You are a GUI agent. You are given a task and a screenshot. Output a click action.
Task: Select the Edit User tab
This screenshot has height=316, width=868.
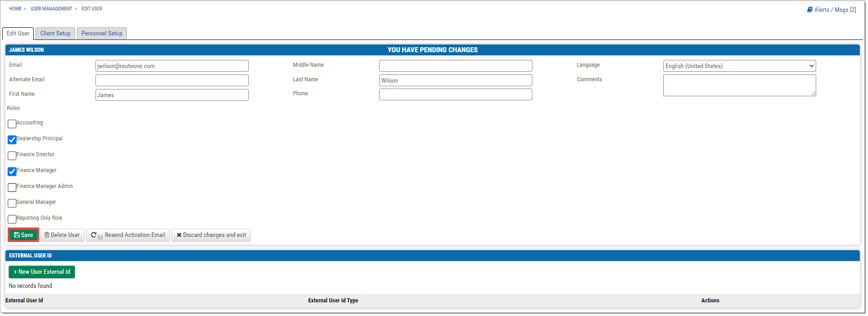(x=18, y=34)
